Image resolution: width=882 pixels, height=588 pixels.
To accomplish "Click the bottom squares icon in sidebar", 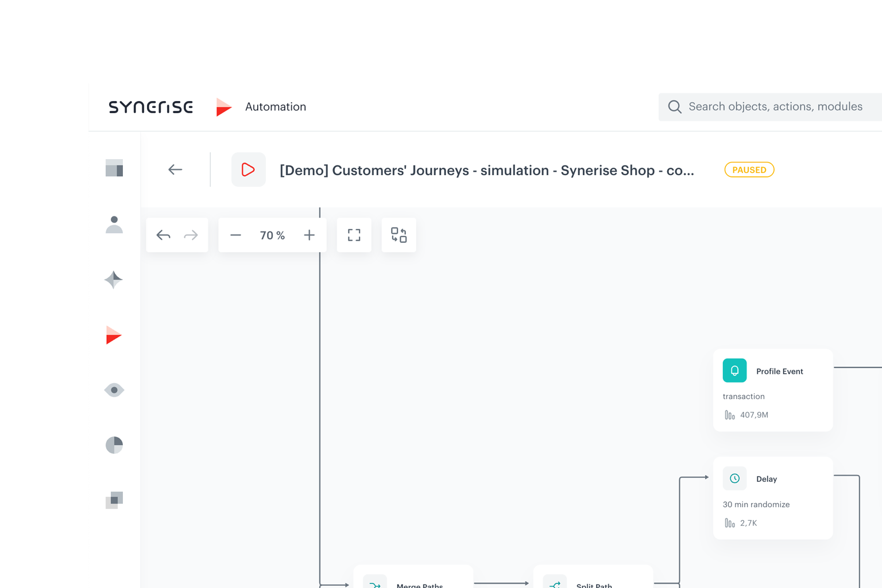I will click(x=114, y=500).
